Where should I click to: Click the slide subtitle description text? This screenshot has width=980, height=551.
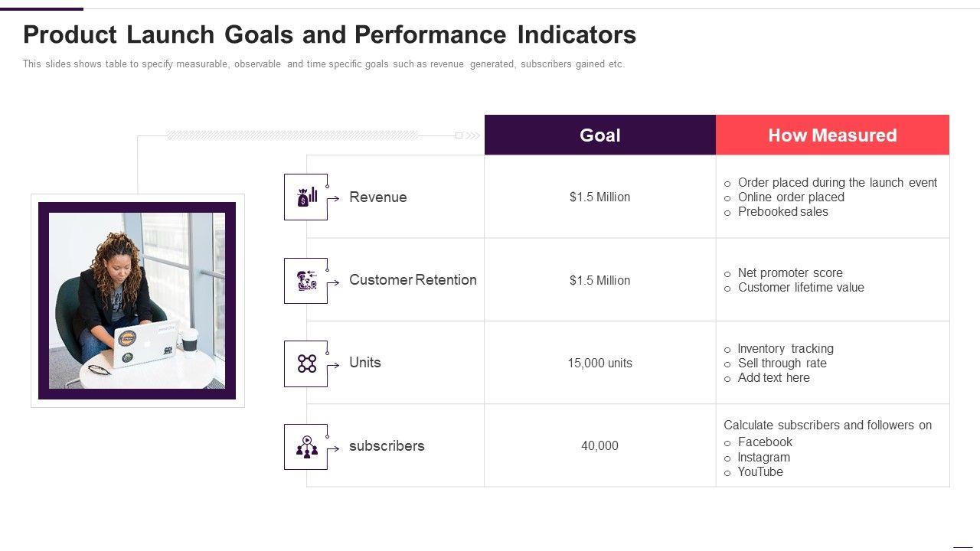tap(323, 64)
